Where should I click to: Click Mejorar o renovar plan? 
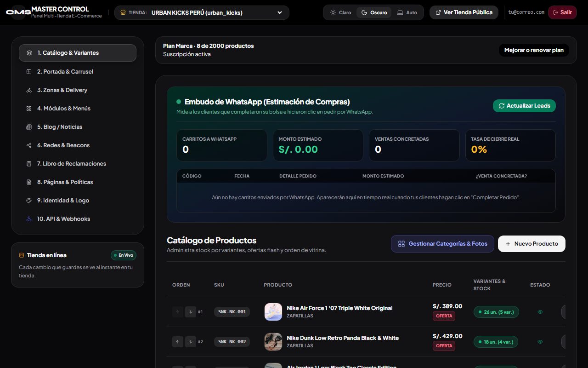(x=534, y=50)
